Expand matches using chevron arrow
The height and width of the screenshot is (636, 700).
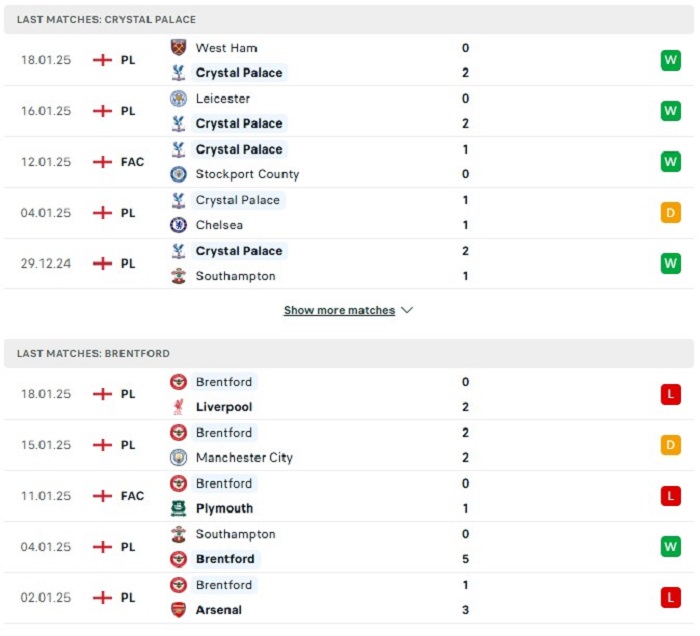407,310
